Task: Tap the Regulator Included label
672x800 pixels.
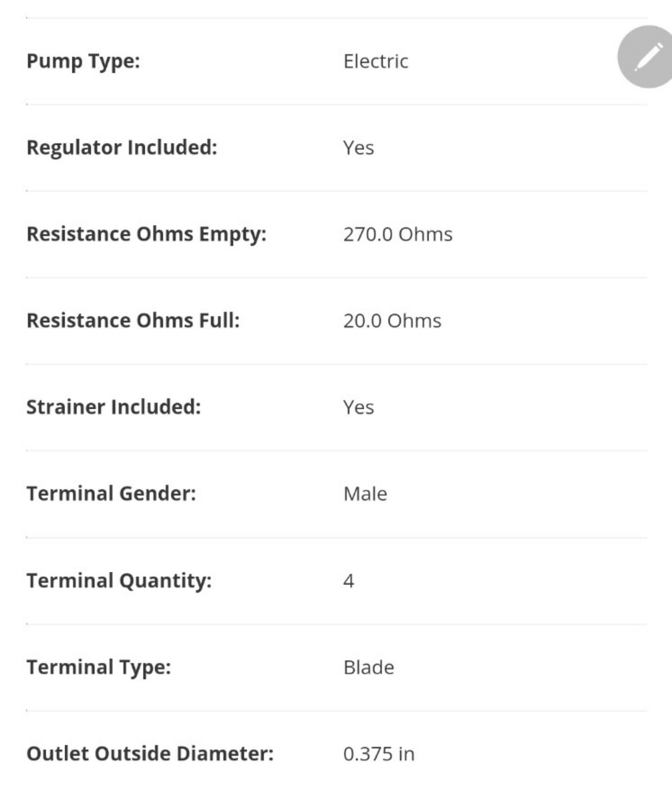Action: tap(122, 148)
